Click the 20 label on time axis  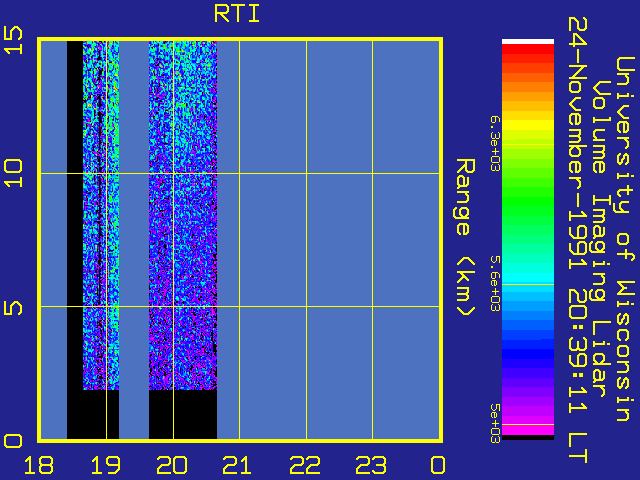coord(172,465)
